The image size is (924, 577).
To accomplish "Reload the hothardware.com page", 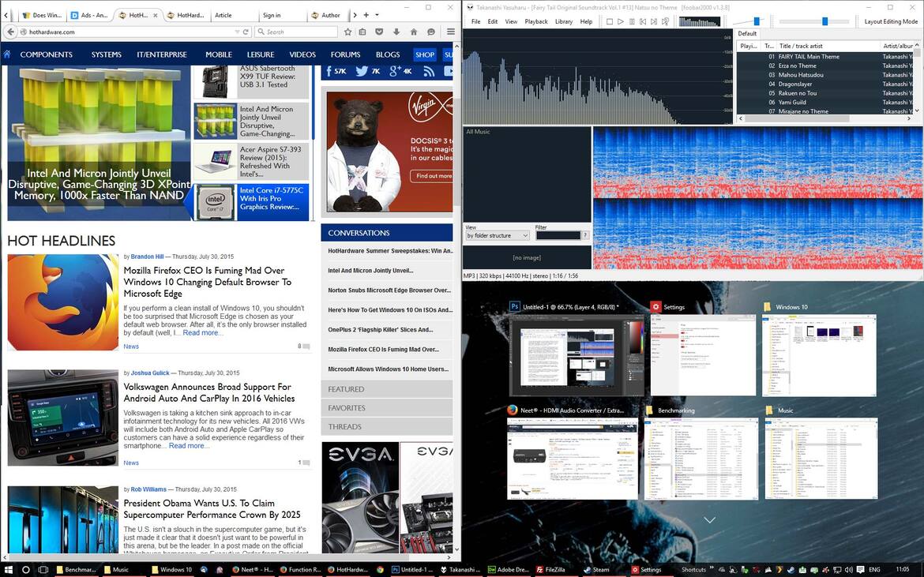I will pos(246,32).
